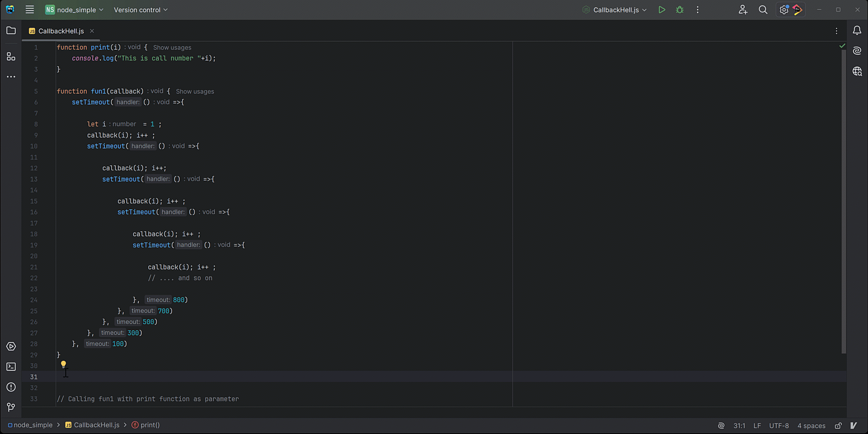Change indent setting 4 spaces
This screenshot has height=434, width=868.
click(x=812, y=426)
